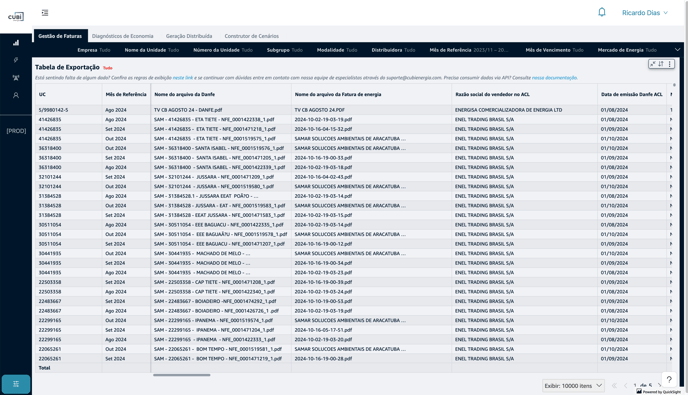Sort by the UC column header
This screenshot has height=395, width=688.
pos(68,94)
